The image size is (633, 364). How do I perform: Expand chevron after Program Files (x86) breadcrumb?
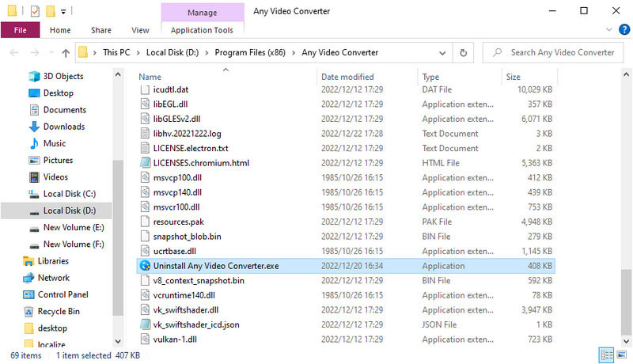(x=294, y=52)
